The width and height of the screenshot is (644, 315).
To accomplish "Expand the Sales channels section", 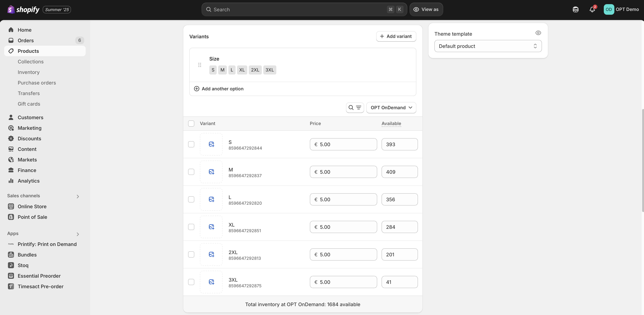I will point(78,196).
